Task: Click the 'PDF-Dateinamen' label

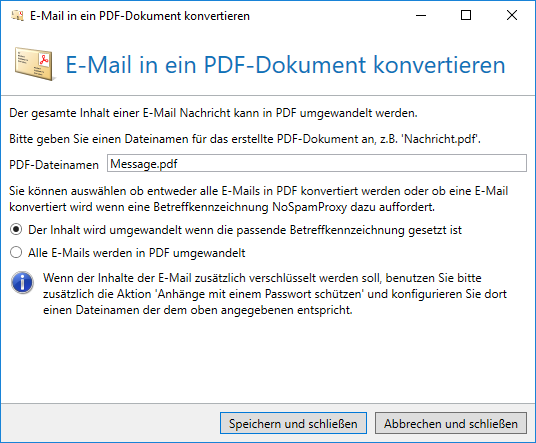Action: 54,165
